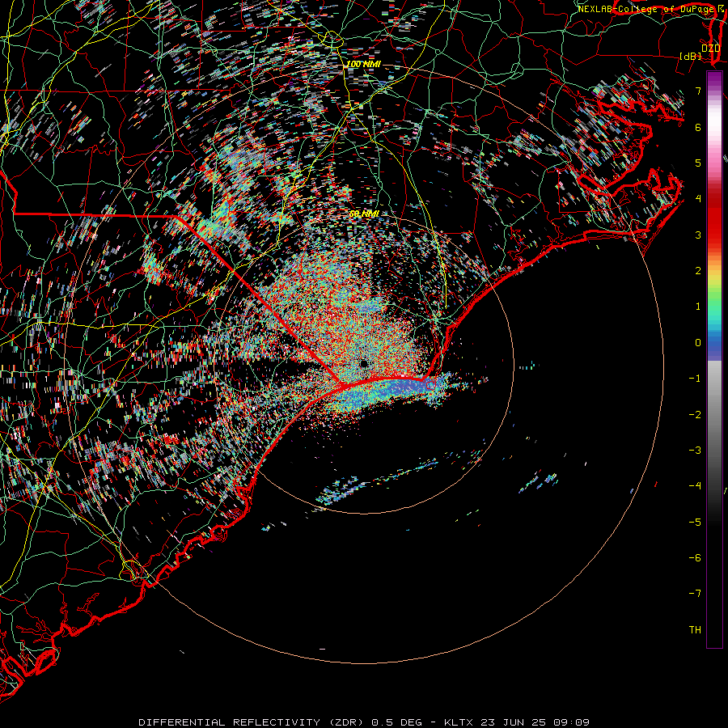This screenshot has width=728, height=728.
Task: Click the 4 value on color scale
Action: [x=698, y=199]
